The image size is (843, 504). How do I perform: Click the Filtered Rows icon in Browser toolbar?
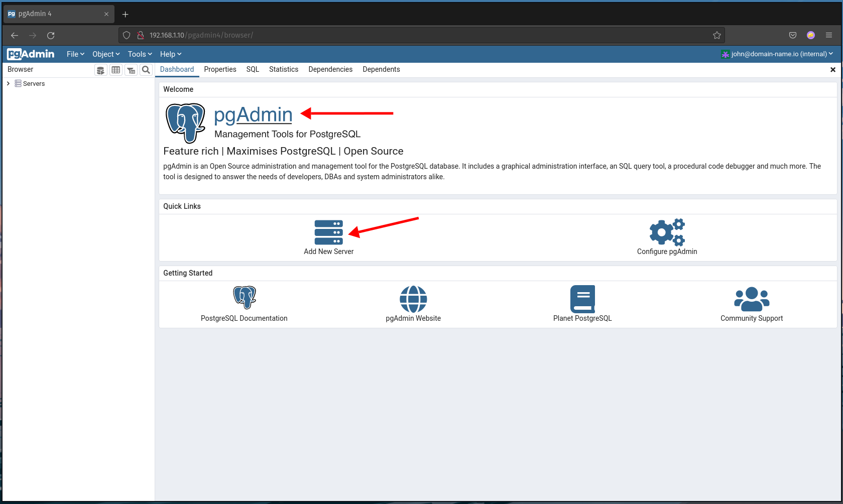[x=131, y=70]
